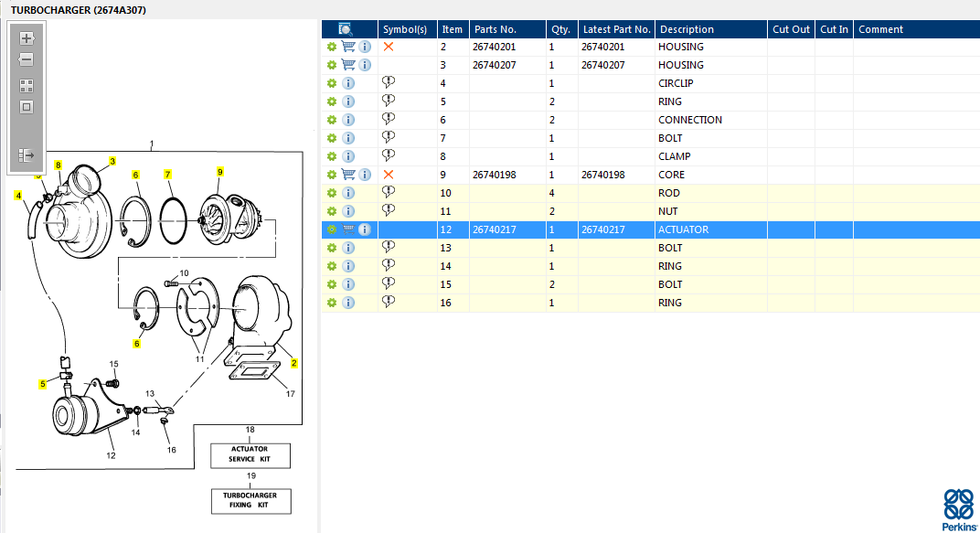Open info for the item 10 ROD row
Screen dimensions: 980x533
pos(348,193)
